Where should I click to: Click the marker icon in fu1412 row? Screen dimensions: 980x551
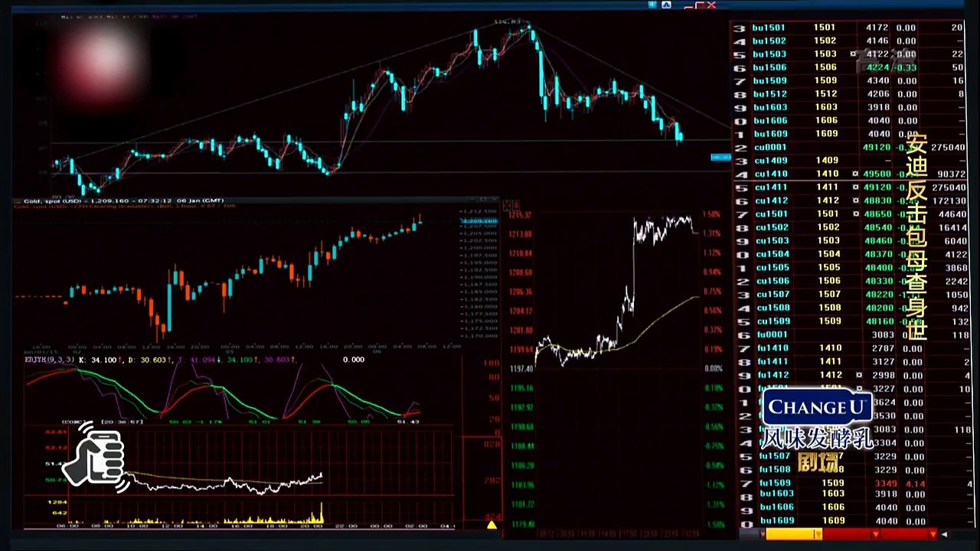click(858, 375)
